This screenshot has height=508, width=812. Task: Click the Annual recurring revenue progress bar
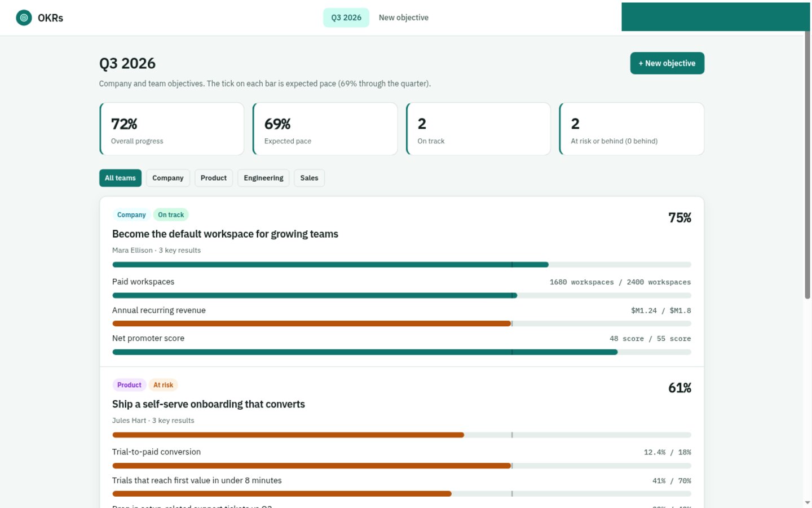pyautogui.click(x=401, y=323)
